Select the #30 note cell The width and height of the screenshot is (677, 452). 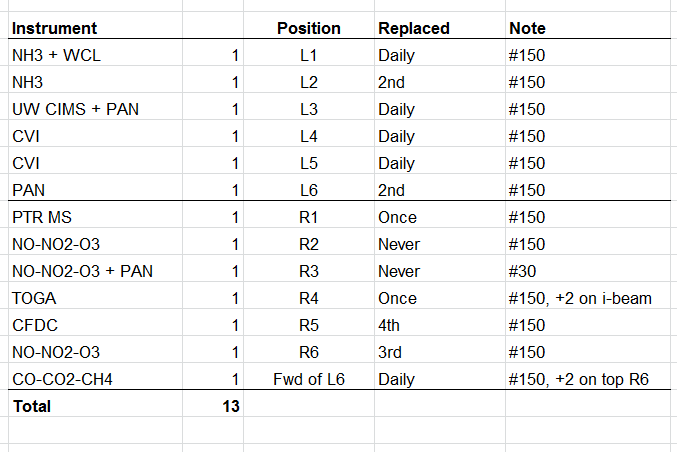(523, 272)
